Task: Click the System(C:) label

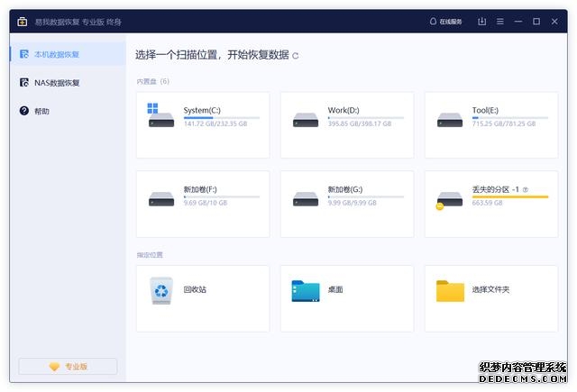Action: coord(202,110)
